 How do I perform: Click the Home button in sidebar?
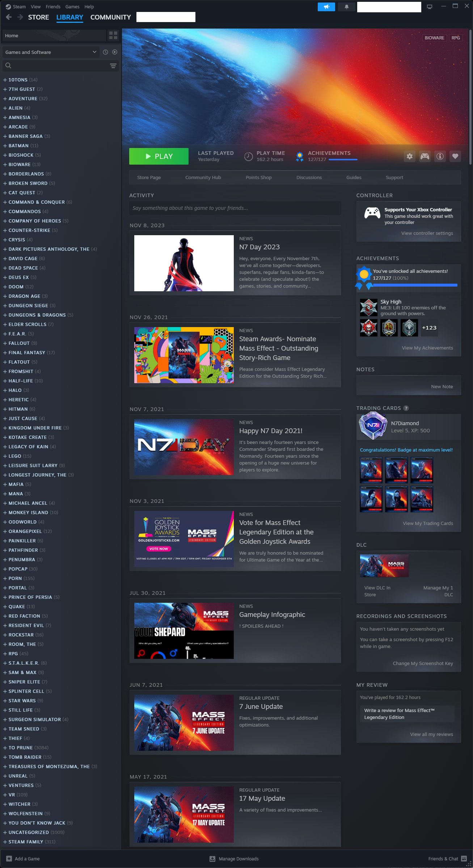click(54, 35)
